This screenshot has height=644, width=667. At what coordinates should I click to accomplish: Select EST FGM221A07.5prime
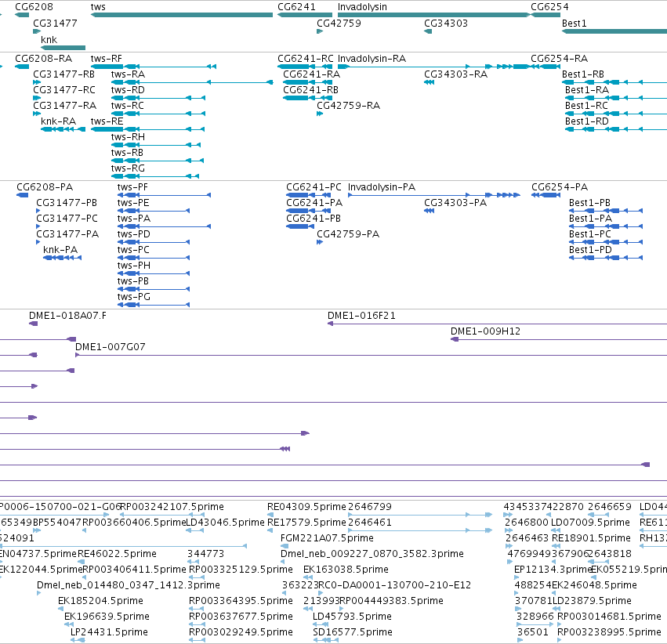click(x=285, y=546)
